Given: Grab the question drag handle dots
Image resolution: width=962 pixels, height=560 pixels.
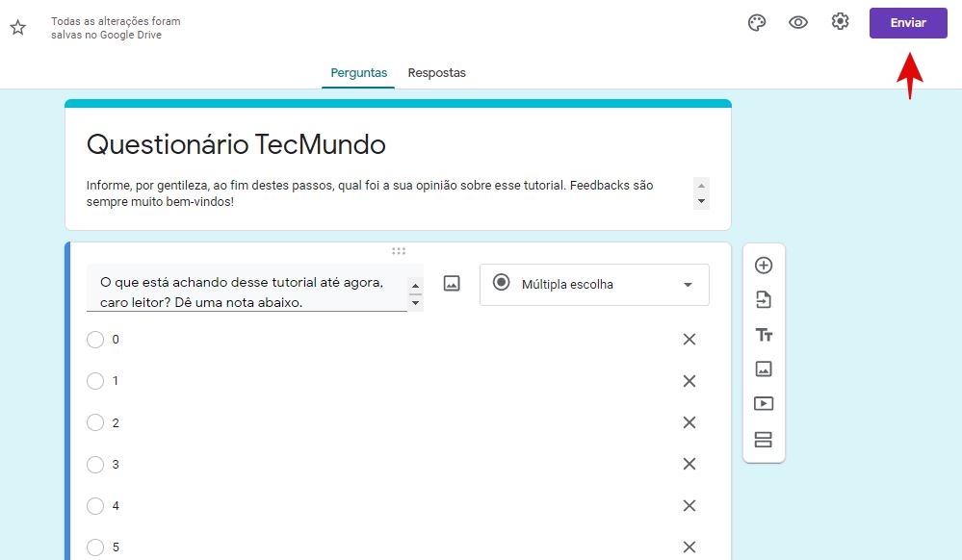Looking at the screenshot, I should (x=399, y=251).
